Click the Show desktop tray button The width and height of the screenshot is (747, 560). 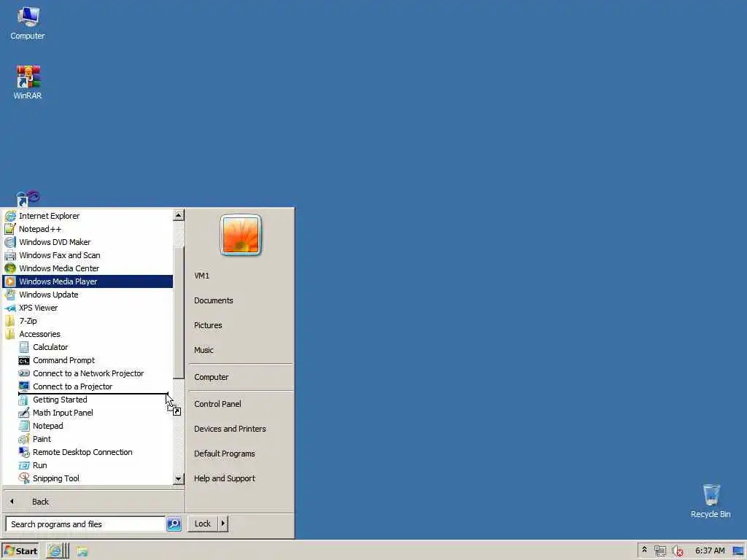tap(738, 551)
